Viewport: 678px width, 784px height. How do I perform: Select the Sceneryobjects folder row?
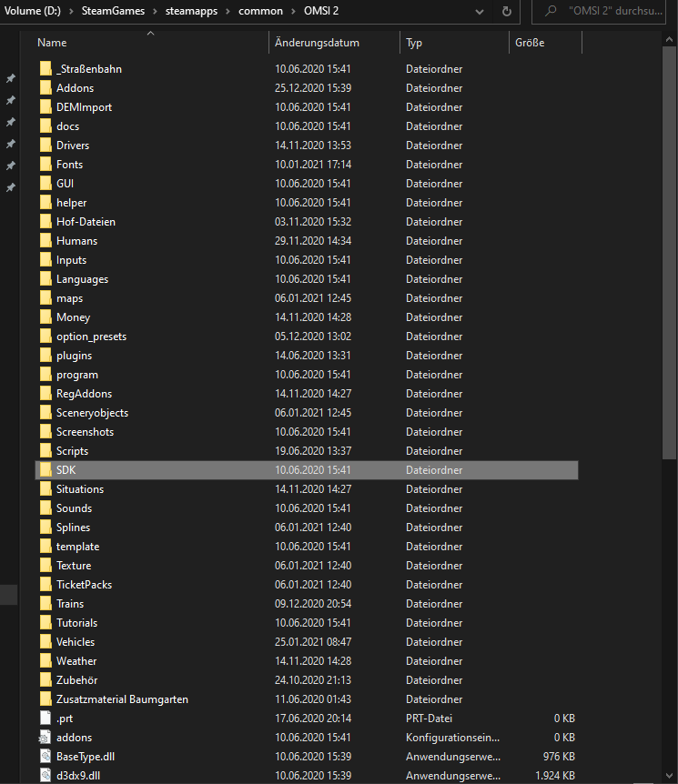(x=92, y=413)
